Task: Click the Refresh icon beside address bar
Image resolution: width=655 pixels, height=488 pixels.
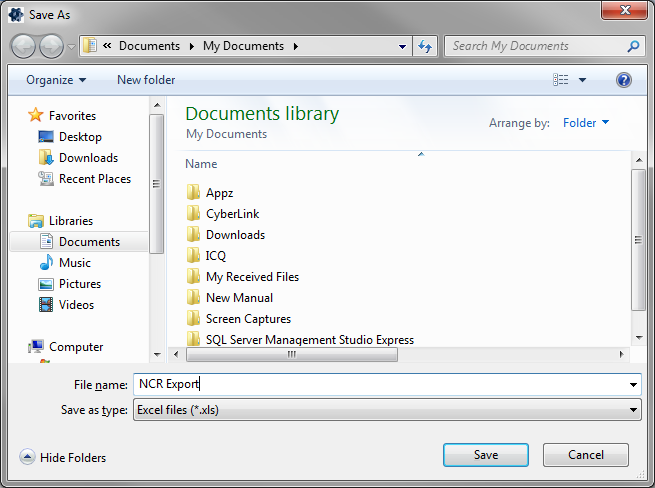Action: click(x=425, y=46)
